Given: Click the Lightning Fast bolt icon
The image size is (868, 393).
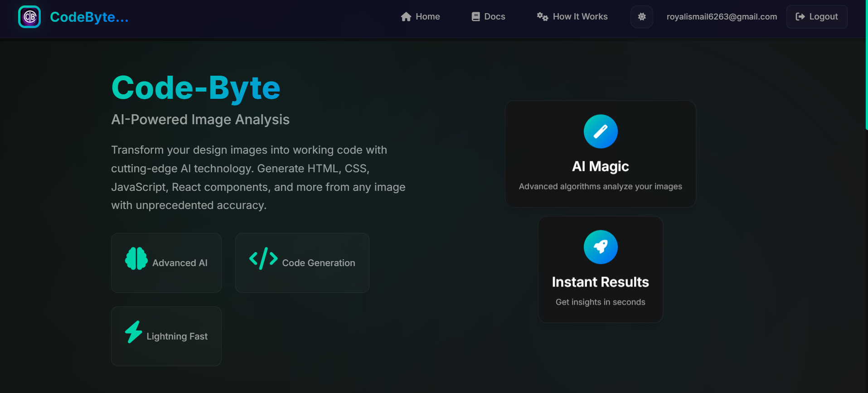Looking at the screenshot, I should coord(133,332).
